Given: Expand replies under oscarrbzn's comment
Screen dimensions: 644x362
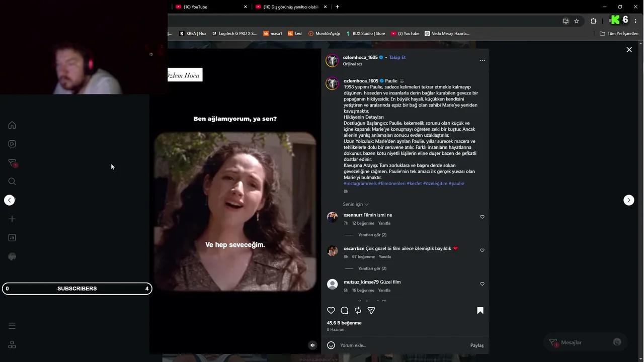Looking at the screenshot, I should pyautogui.click(x=372, y=268).
